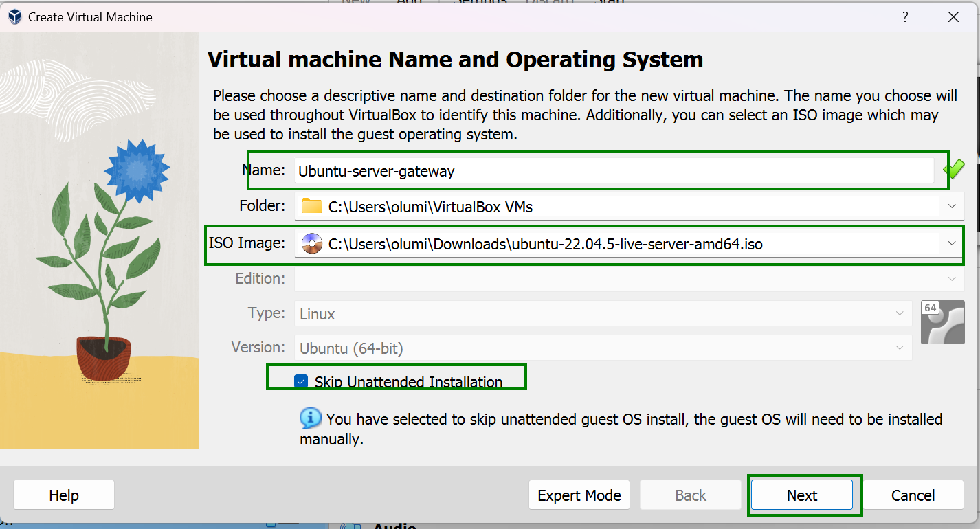Click the yellow folder icon in the Folder field

pos(312,206)
